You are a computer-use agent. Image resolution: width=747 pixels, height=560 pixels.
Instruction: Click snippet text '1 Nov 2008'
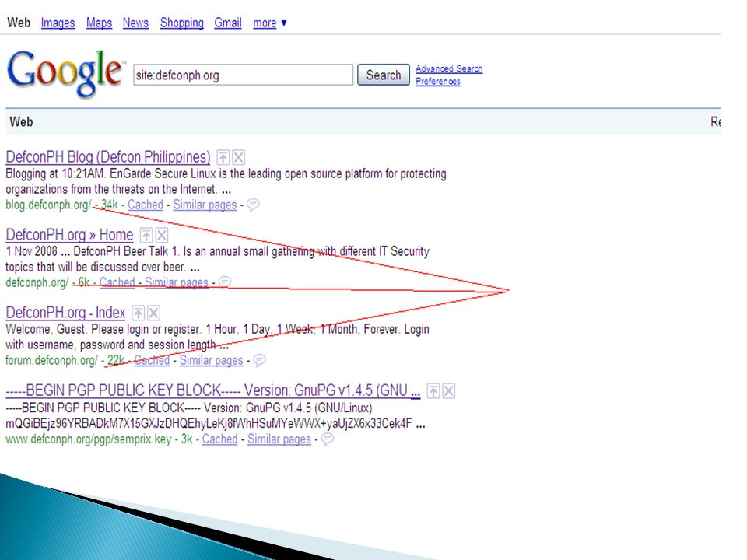31,251
